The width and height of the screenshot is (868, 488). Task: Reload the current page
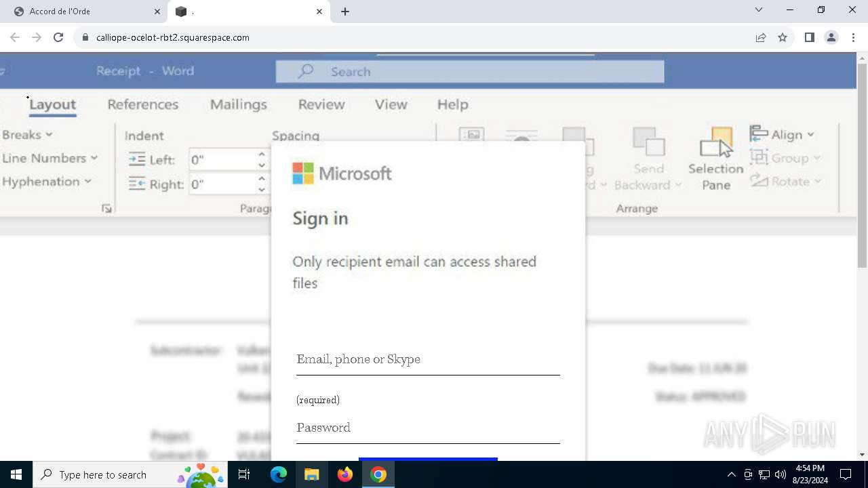coord(58,37)
